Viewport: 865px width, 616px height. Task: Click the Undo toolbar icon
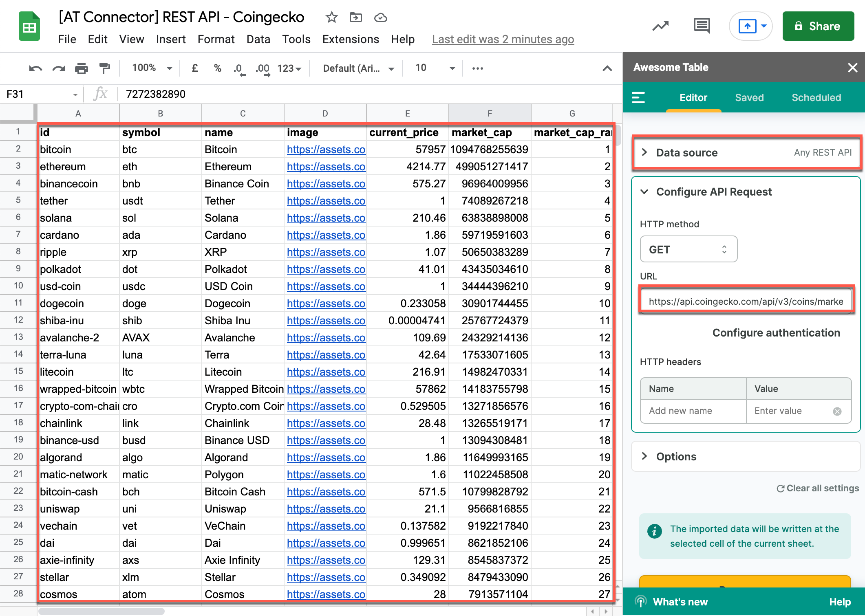[x=35, y=68]
